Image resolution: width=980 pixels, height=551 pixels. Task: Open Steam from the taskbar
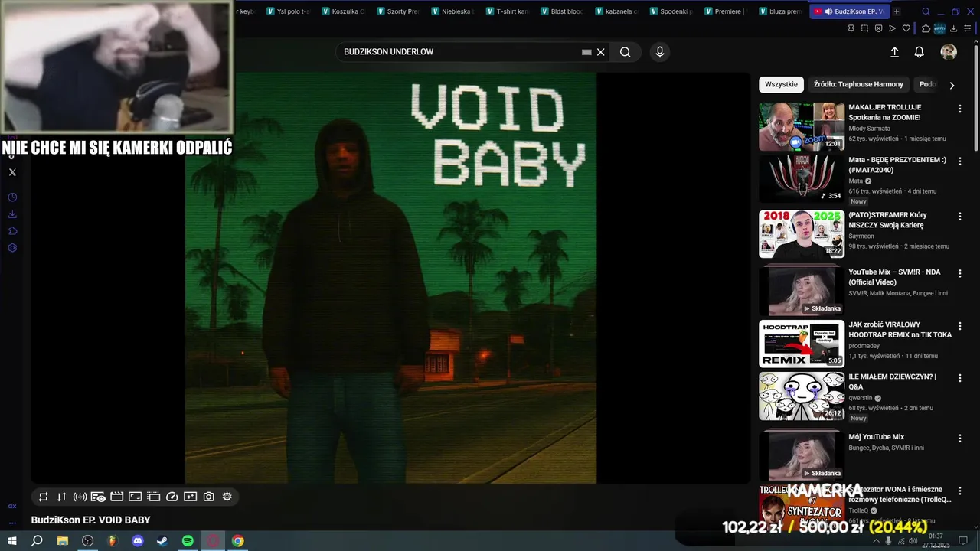[162, 541]
